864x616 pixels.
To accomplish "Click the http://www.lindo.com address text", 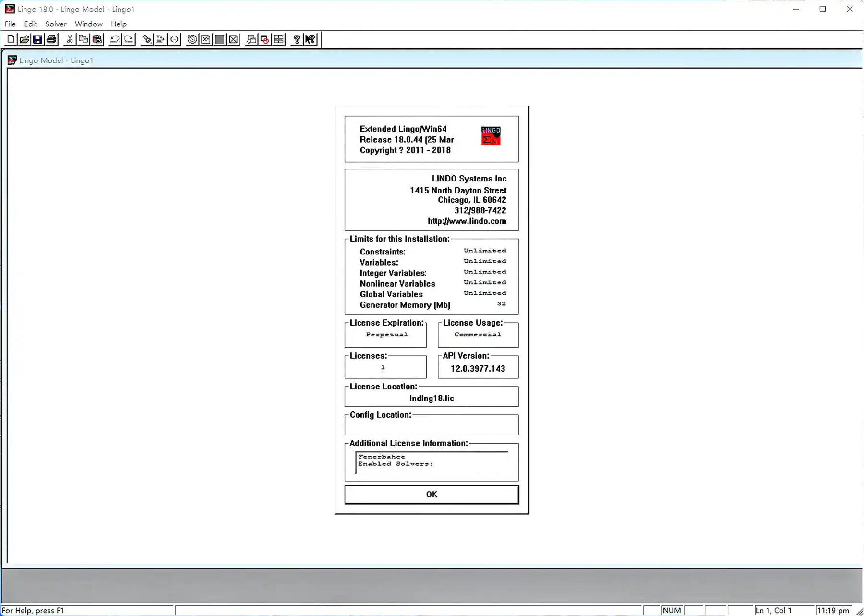I will (467, 221).
